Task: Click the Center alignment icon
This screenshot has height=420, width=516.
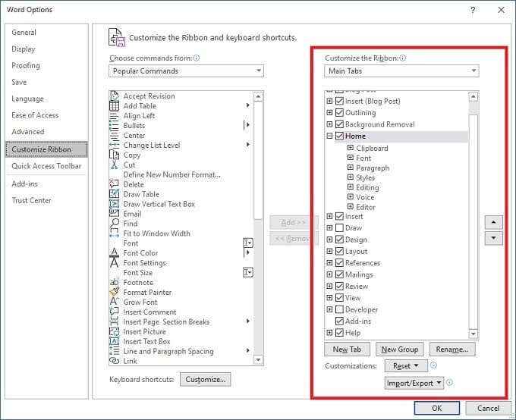Action: pyautogui.click(x=114, y=136)
